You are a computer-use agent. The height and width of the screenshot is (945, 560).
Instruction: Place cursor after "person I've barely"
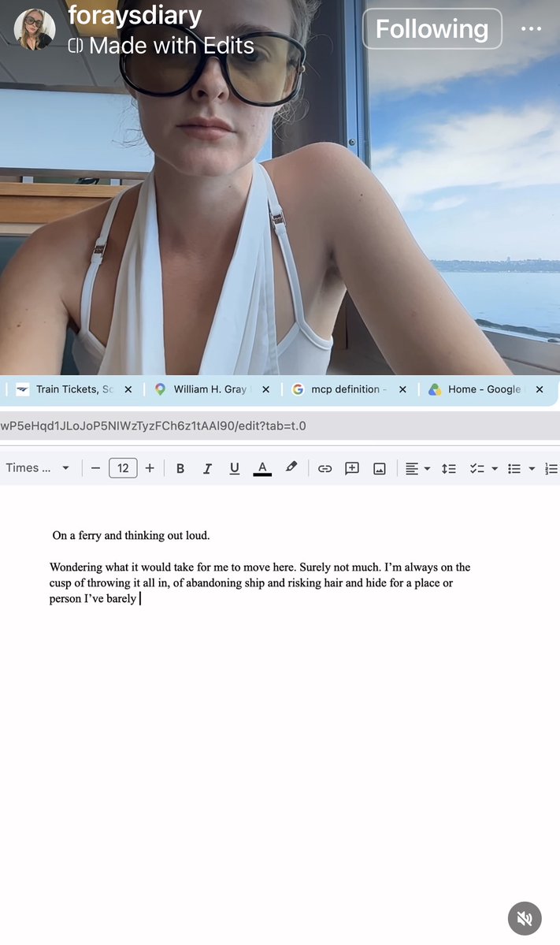point(138,598)
